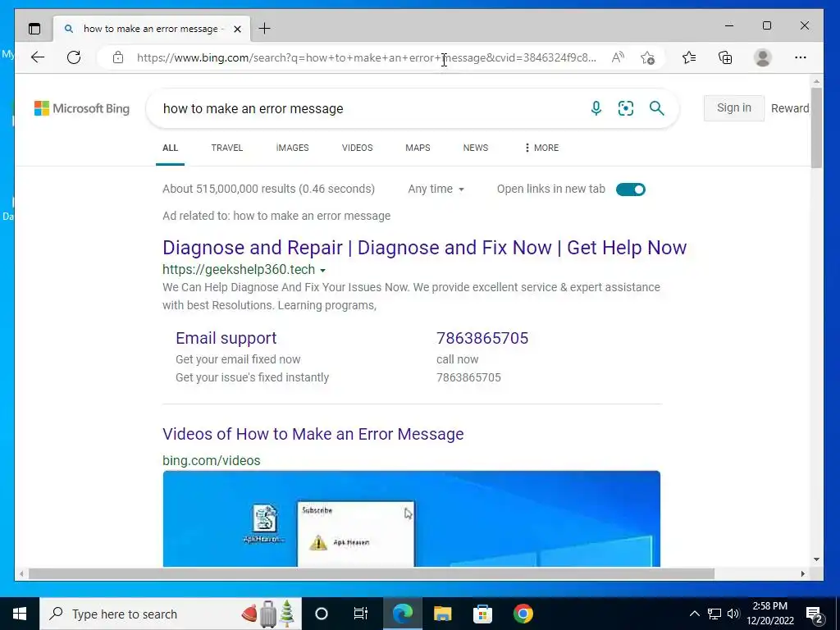The height and width of the screenshot is (630, 840).
Task: Switch to the MAPS tab
Action: (418, 148)
